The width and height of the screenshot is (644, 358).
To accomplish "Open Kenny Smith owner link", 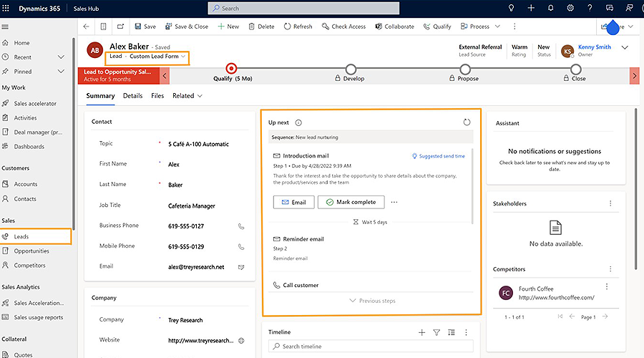I will point(595,47).
